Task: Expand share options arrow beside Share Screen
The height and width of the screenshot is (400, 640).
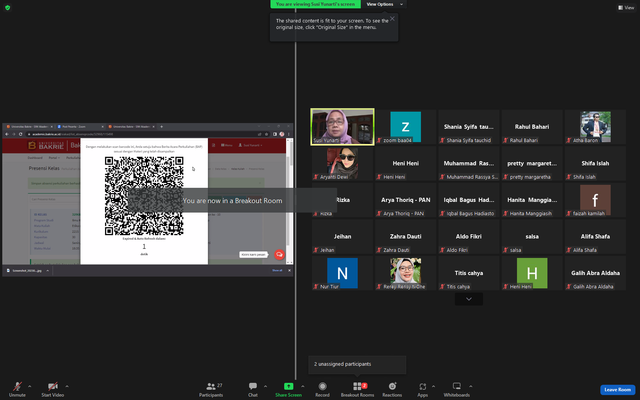Action: [x=302, y=386]
